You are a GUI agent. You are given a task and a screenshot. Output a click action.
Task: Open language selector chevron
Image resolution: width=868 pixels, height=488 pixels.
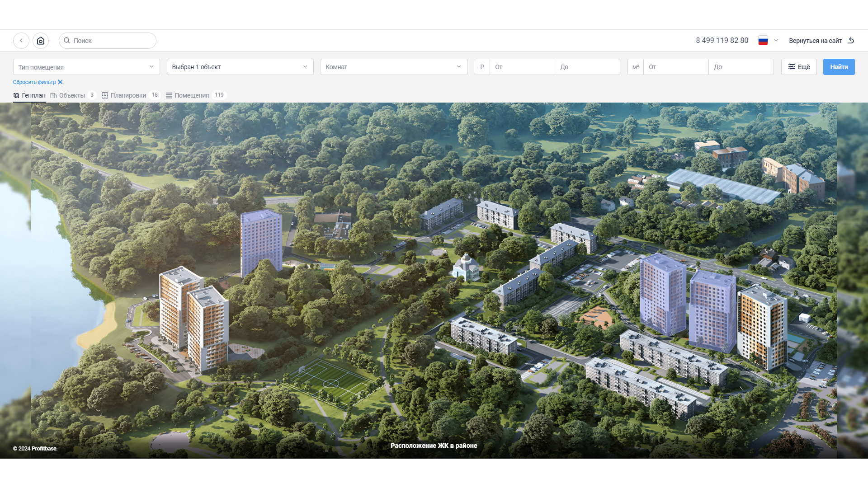pos(776,41)
